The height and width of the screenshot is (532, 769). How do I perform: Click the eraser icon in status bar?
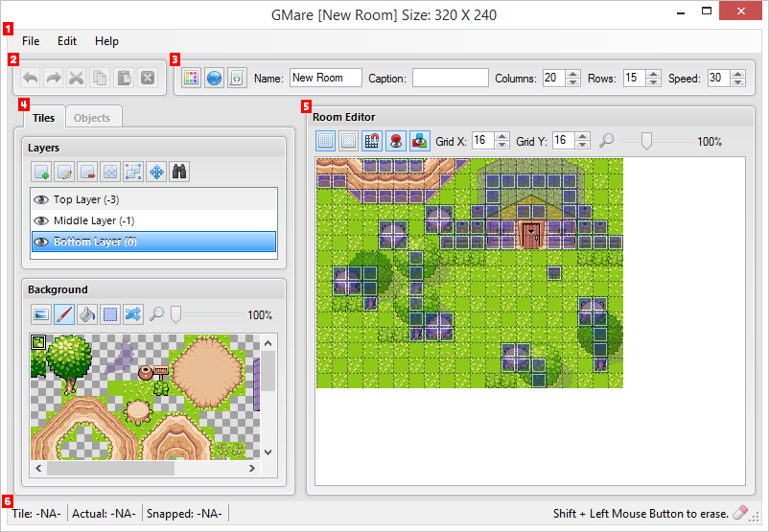pyautogui.click(x=740, y=513)
